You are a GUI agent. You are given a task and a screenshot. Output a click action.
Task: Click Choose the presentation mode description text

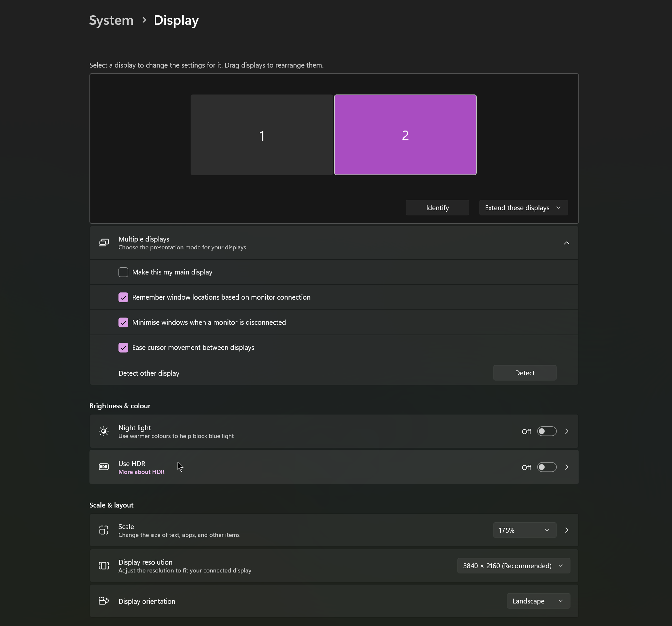(182, 247)
